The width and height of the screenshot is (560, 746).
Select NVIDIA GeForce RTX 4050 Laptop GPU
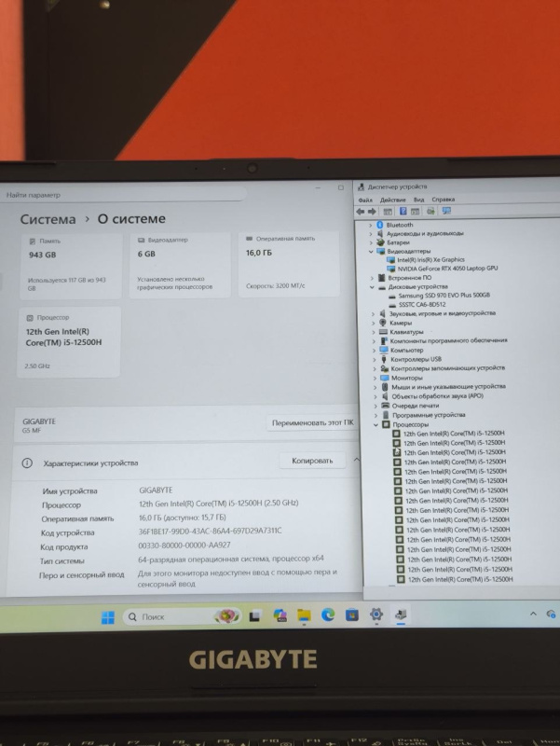pos(447,269)
